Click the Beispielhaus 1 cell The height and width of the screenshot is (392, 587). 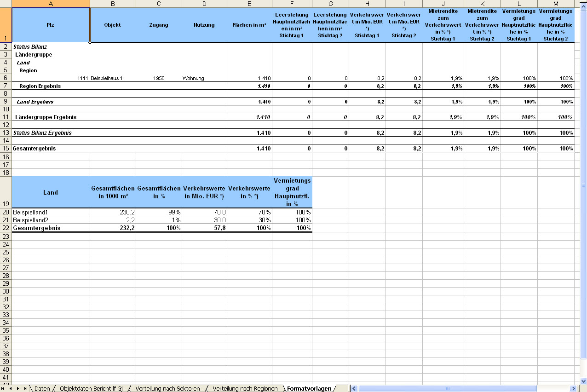pyautogui.click(x=113, y=78)
